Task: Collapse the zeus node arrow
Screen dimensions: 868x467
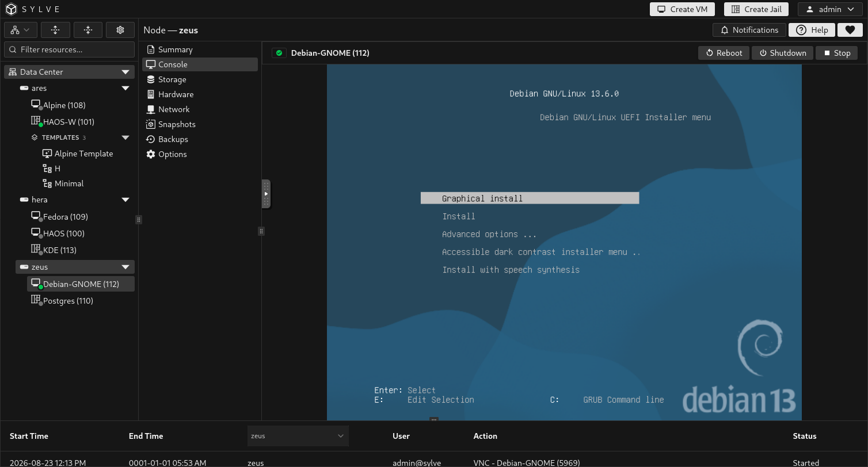Action: tap(125, 267)
